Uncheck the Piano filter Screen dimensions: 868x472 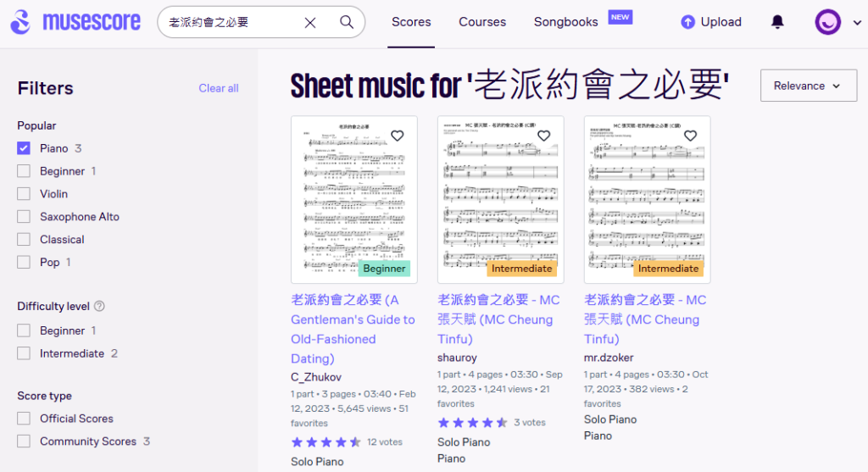[23, 148]
